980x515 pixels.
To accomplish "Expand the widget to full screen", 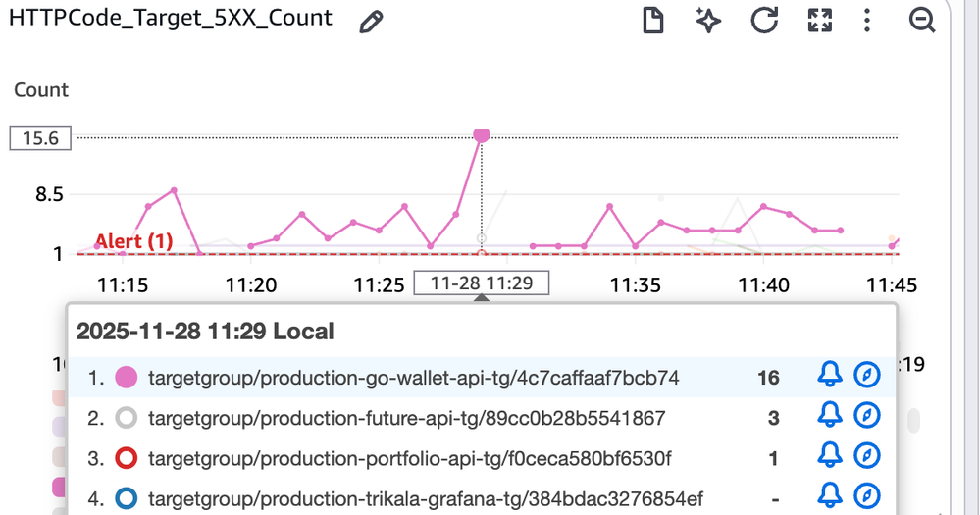I will click(x=820, y=20).
